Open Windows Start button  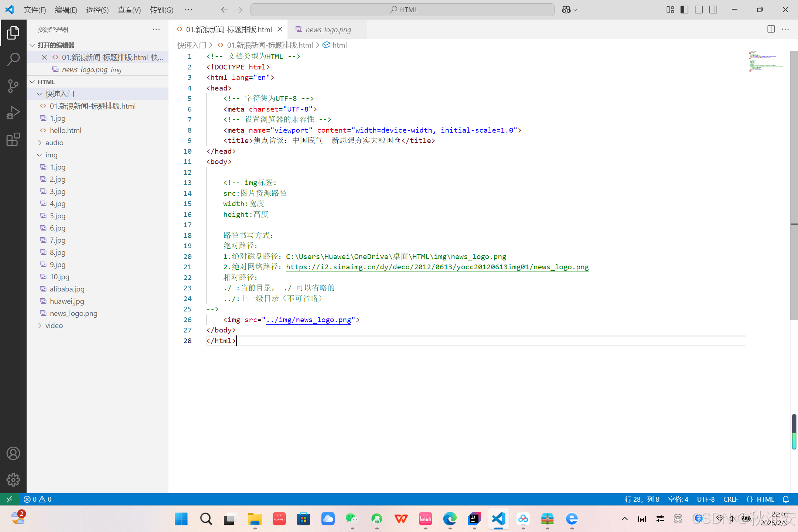click(x=181, y=519)
